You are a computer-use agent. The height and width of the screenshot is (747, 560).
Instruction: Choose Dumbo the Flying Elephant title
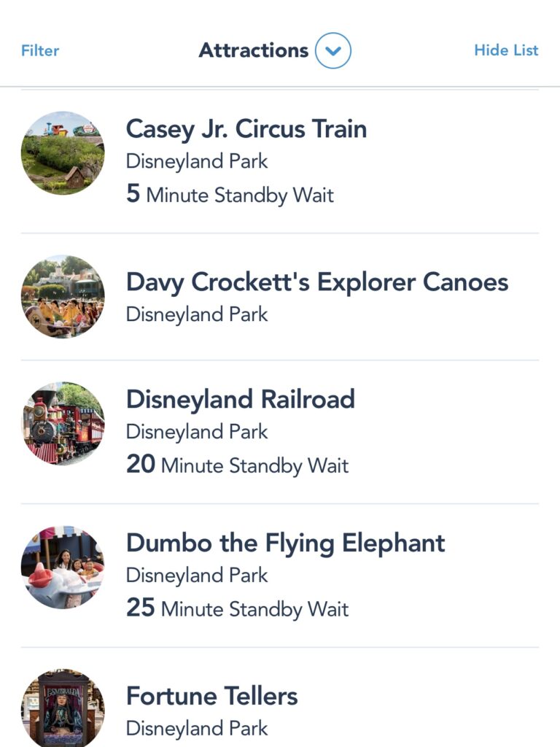tap(286, 543)
